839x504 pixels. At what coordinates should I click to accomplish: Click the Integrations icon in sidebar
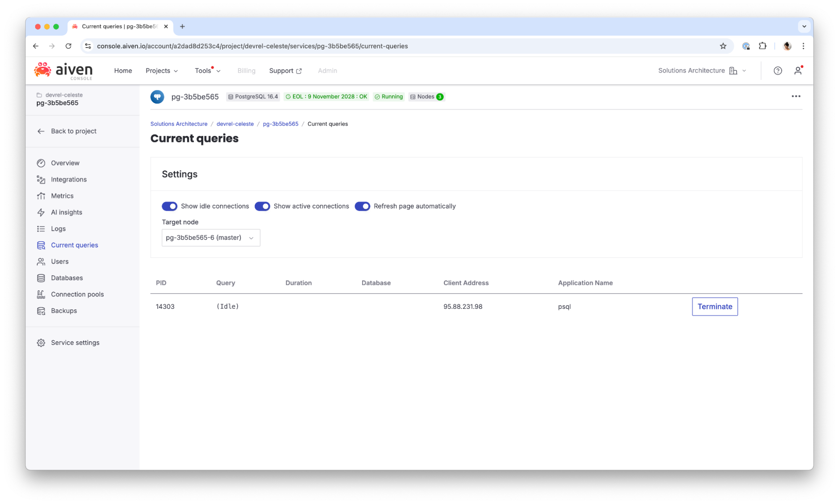pyautogui.click(x=41, y=180)
